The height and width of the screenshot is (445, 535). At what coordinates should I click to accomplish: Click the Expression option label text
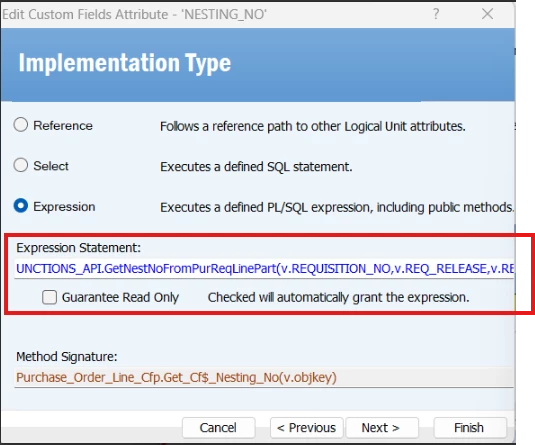click(64, 207)
